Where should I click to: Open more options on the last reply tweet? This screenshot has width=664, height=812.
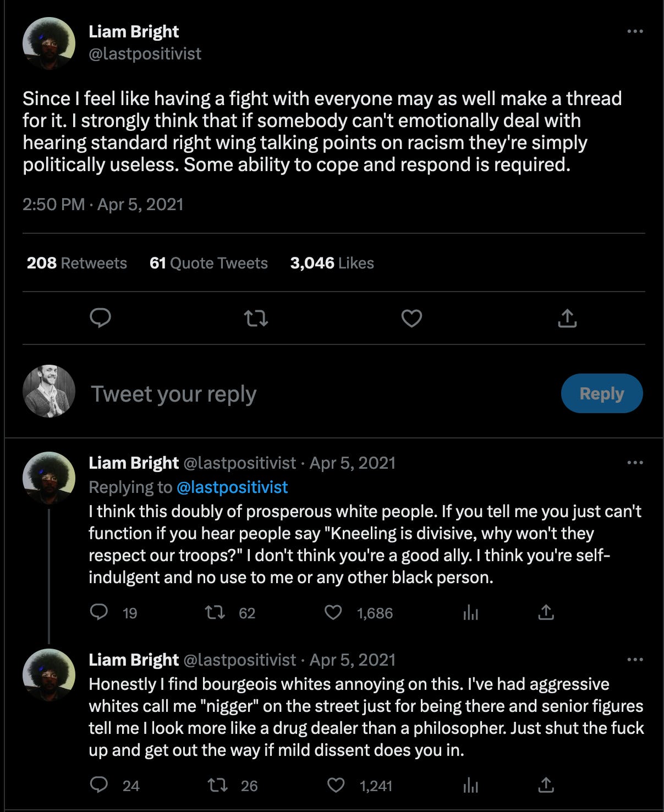[x=635, y=660]
